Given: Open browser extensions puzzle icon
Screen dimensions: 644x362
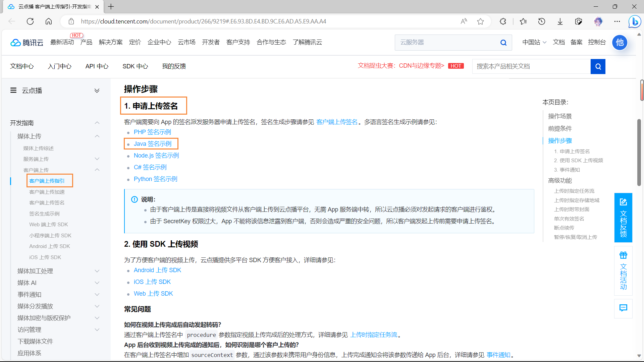Looking at the screenshot, I should pos(503,21).
